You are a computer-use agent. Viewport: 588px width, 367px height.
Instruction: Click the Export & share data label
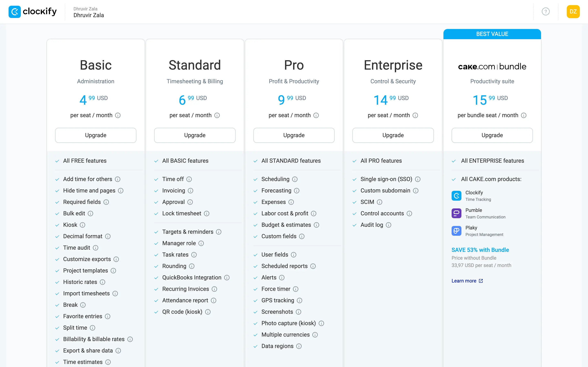point(88,351)
